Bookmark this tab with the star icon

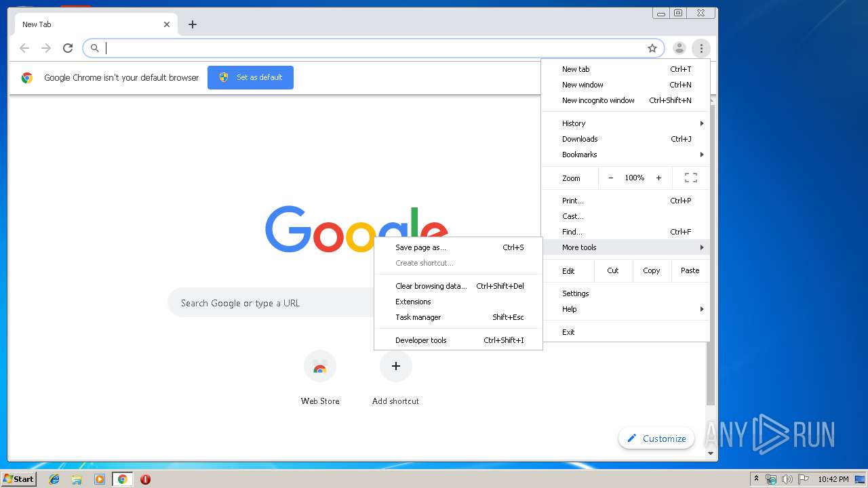pos(652,48)
